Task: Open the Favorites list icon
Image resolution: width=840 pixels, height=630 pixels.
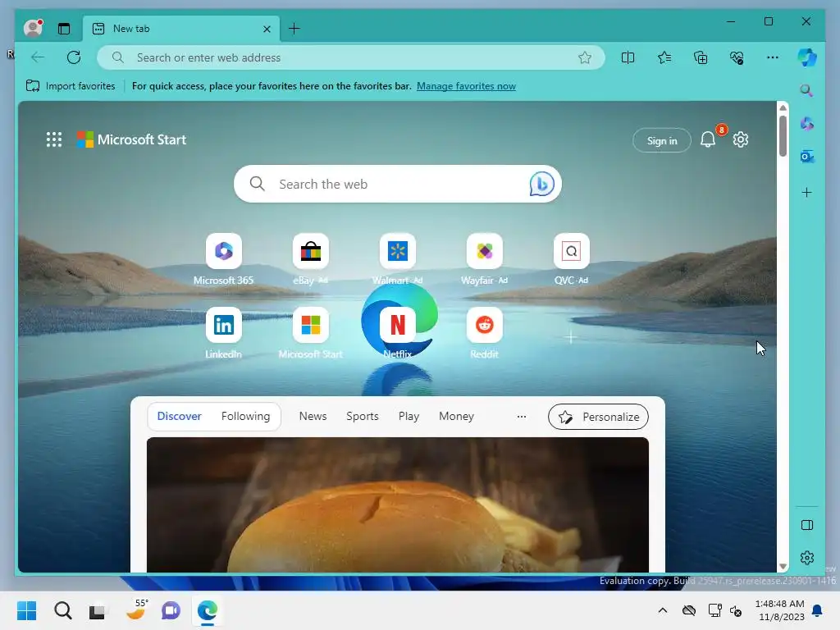Action: pos(664,57)
